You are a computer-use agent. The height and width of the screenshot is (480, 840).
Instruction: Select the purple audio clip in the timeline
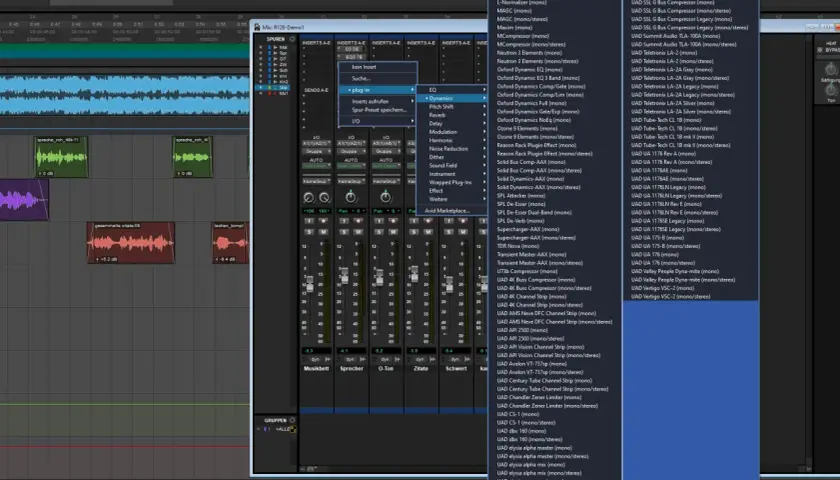[24, 200]
